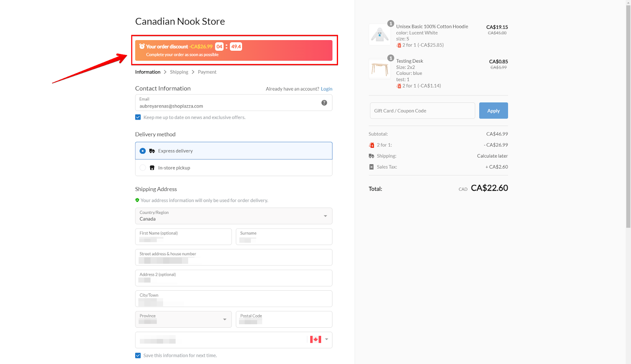631x364 pixels.
Task: Click the In-store pickup shop icon
Action: point(152,168)
